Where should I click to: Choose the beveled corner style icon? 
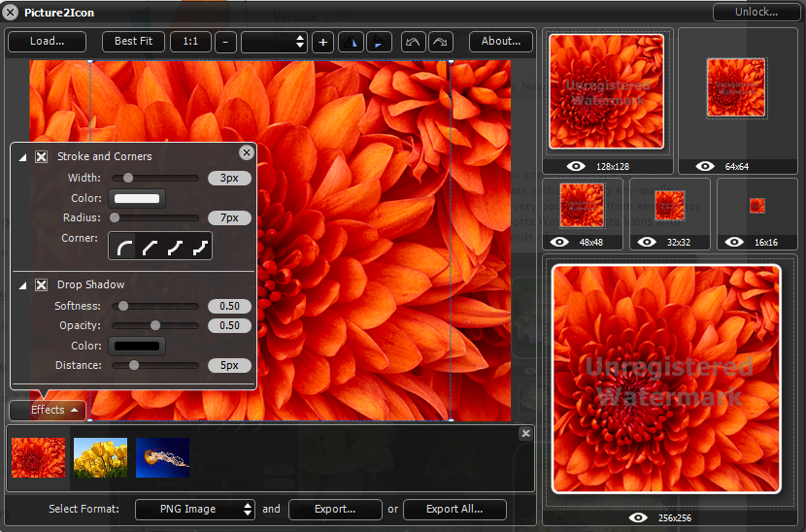(150, 248)
